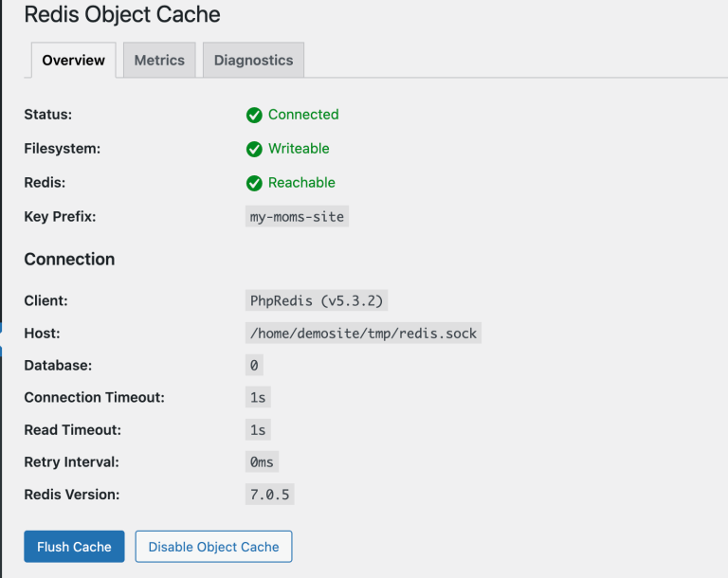Select the redis.sock host path
The width and height of the screenshot is (728, 578).
coord(363,334)
